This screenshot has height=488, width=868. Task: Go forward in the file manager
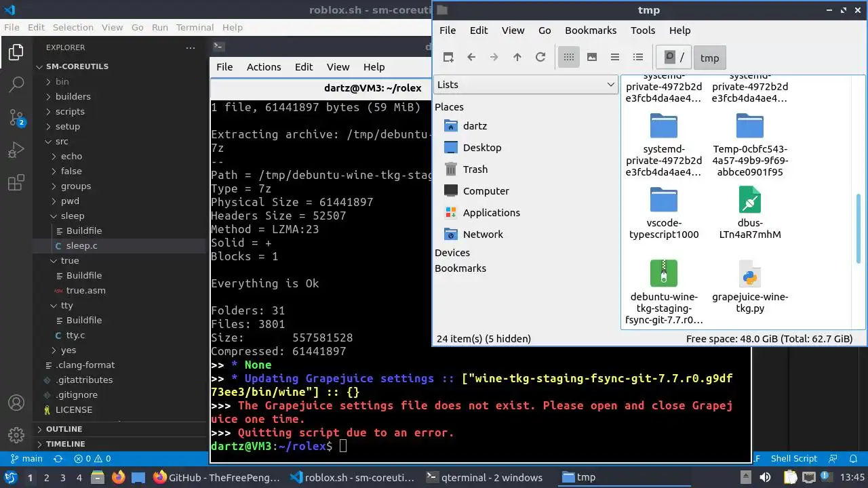[494, 57]
